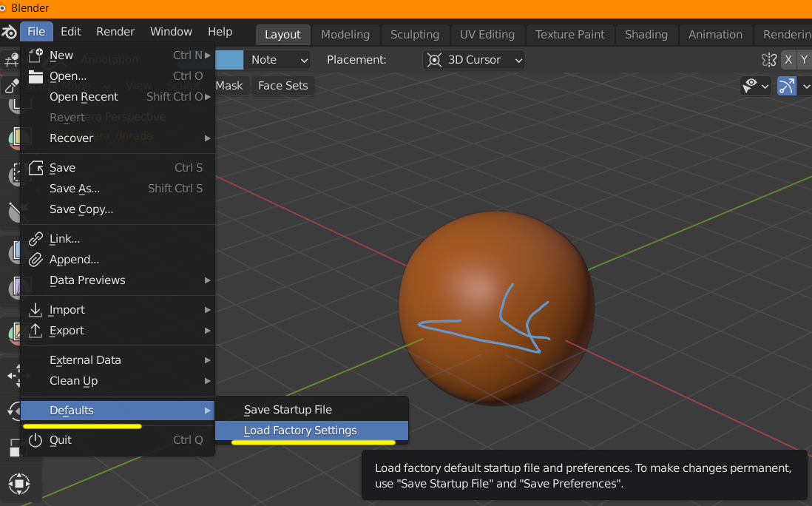The height and width of the screenshot is (506, 812).
Task: Switch to the Modeling workspace tab
Action: coord(345,35)
